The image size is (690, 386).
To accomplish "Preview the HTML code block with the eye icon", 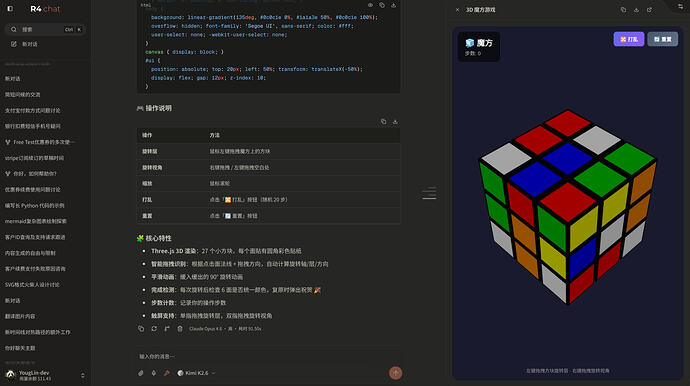I will coord(370,5).
